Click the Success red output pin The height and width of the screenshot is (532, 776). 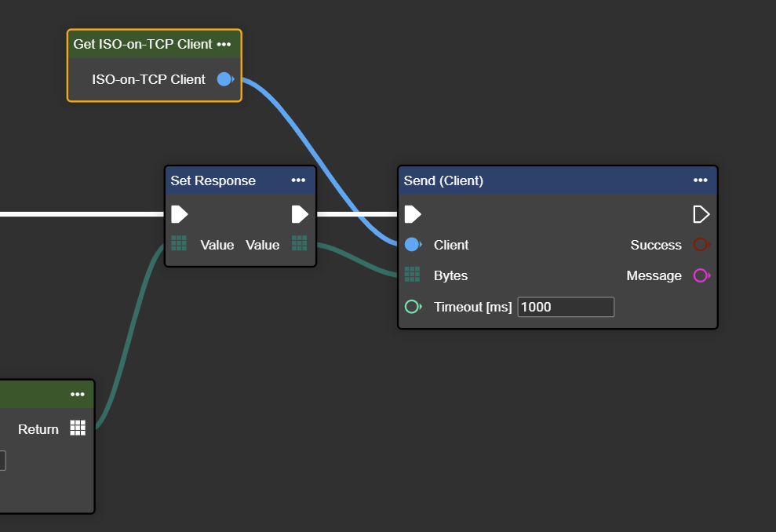point(701,245)
